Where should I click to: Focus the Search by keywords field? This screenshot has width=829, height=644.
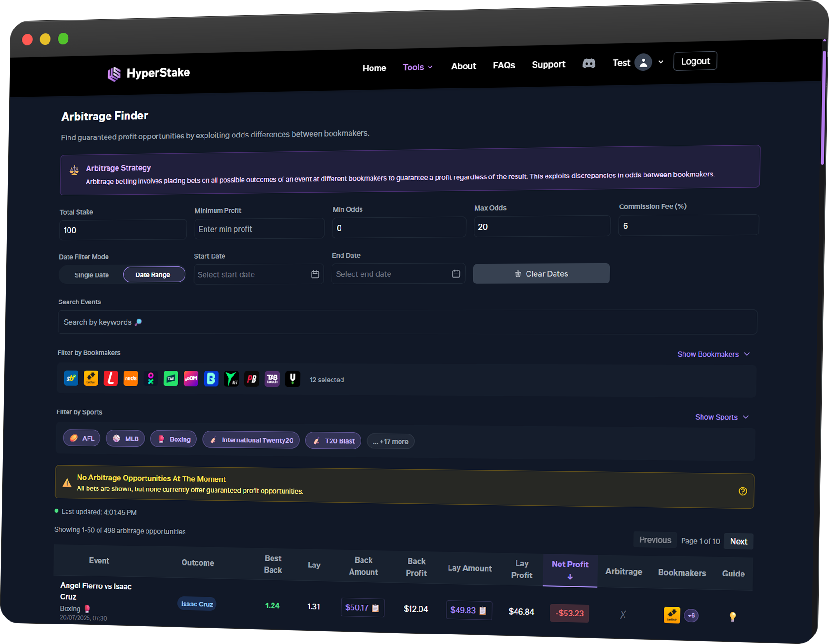(x=407, y=322)
